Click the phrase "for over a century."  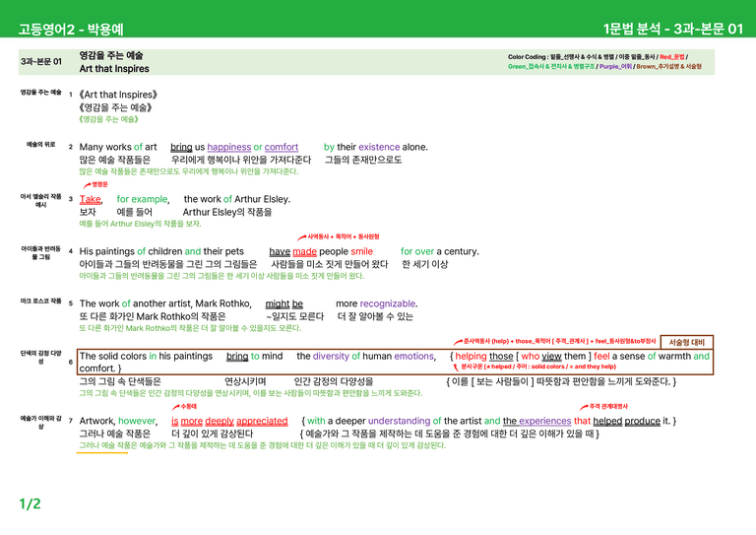(x=440, y=251)
